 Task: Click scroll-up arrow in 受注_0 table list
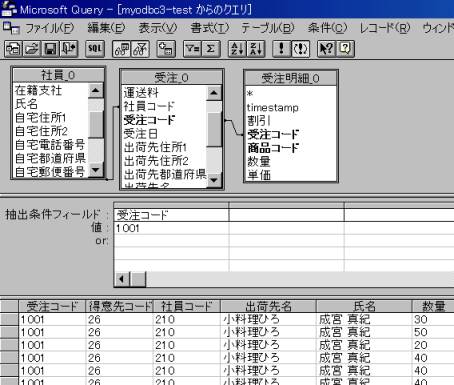point(214,93)
